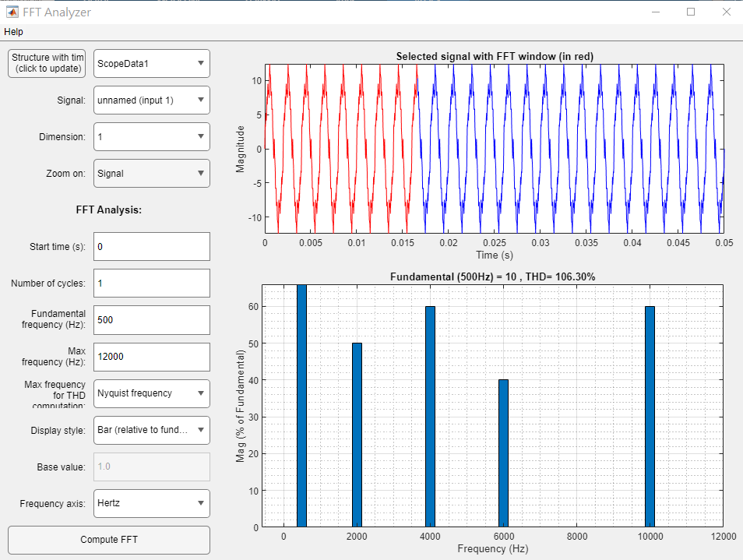
Task: Select the Max frequency field showing 12000
Action: (152, 357)
